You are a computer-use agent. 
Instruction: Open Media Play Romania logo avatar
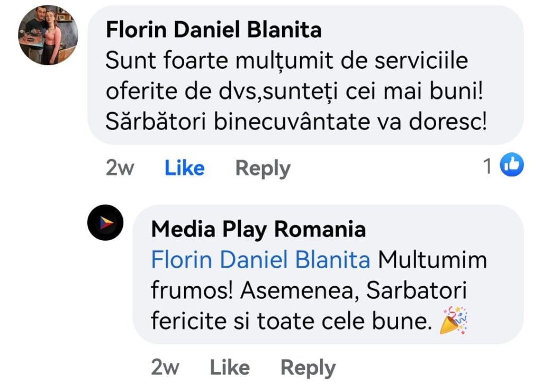[105, 223]
